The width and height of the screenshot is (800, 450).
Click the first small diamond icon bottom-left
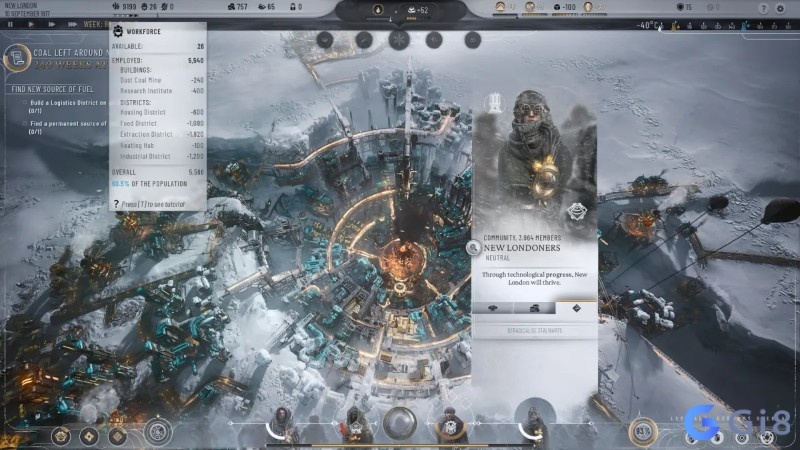click(x=62, y=435)
